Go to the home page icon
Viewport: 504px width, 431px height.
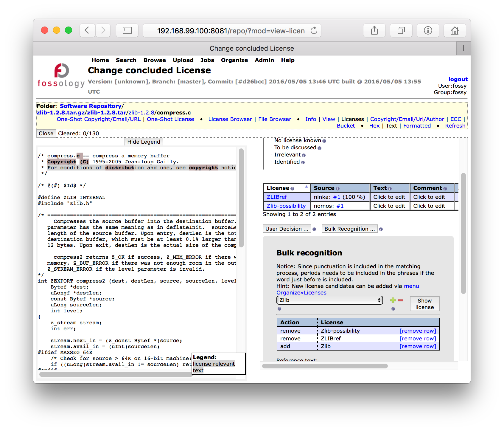coord(455,30)
